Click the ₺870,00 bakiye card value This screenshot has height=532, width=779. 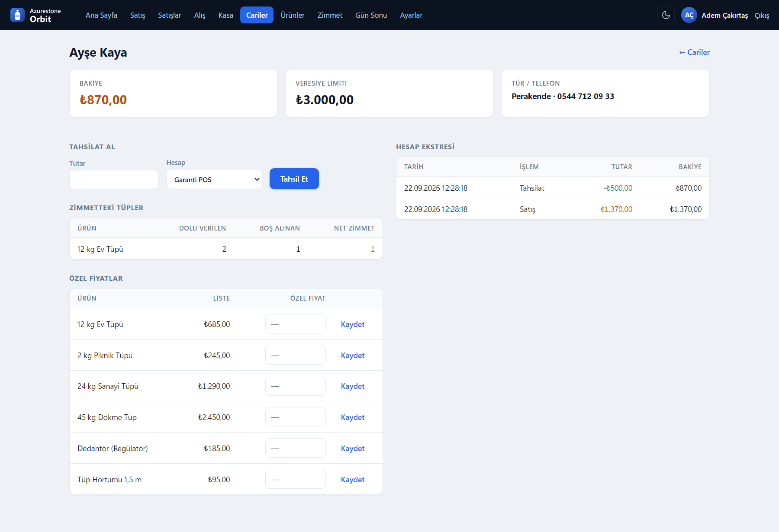(x=103, y=100)
